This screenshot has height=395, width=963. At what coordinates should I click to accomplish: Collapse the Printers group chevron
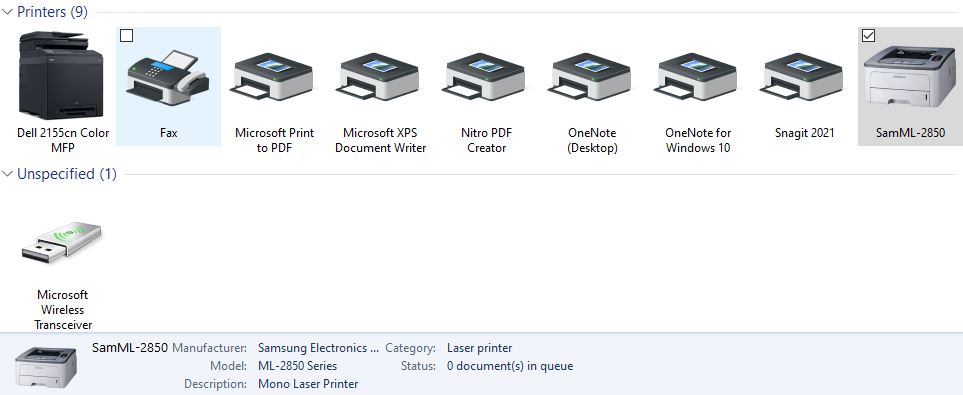point(7,12)
